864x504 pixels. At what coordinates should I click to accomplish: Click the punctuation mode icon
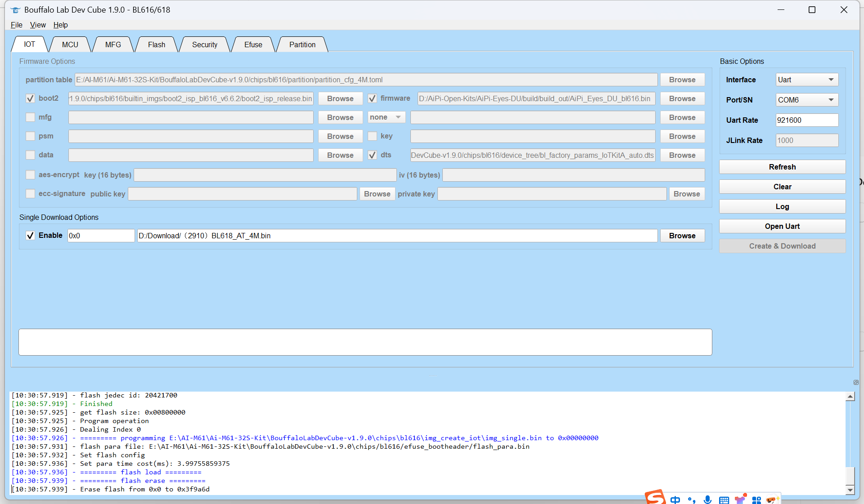(x=692, y=500)
